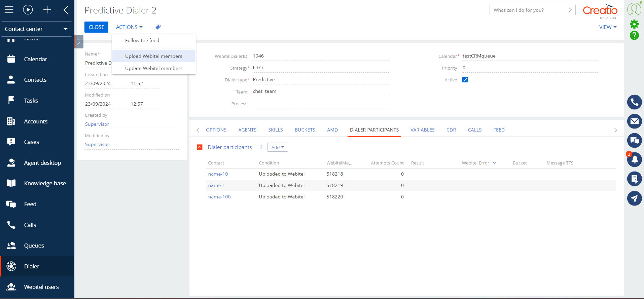Open the green help question icon
The width and height of the screenshot is (644, 299).
(x=634, y=35)
